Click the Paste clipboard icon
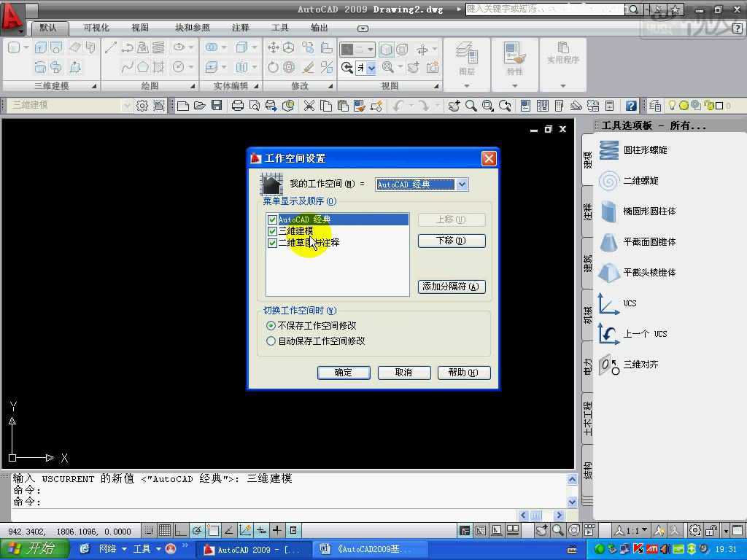 pyautogui.click(x=343, y=106)
